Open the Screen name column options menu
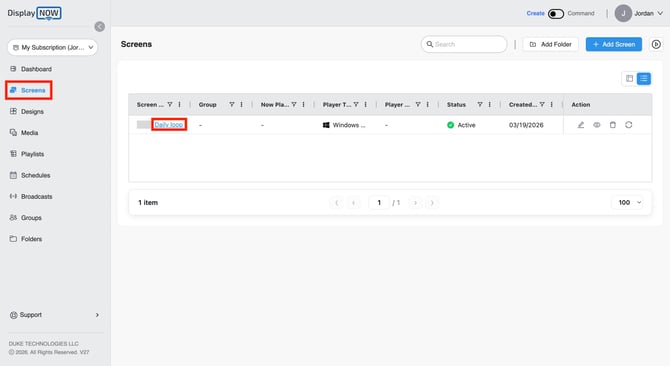670x366 pixels. coord(179,105)
